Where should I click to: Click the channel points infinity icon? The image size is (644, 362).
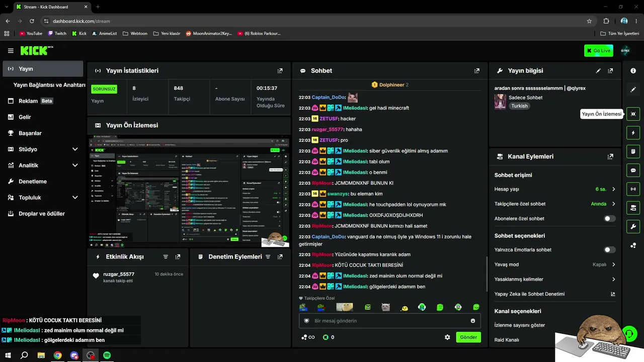[x=308, y=337]
